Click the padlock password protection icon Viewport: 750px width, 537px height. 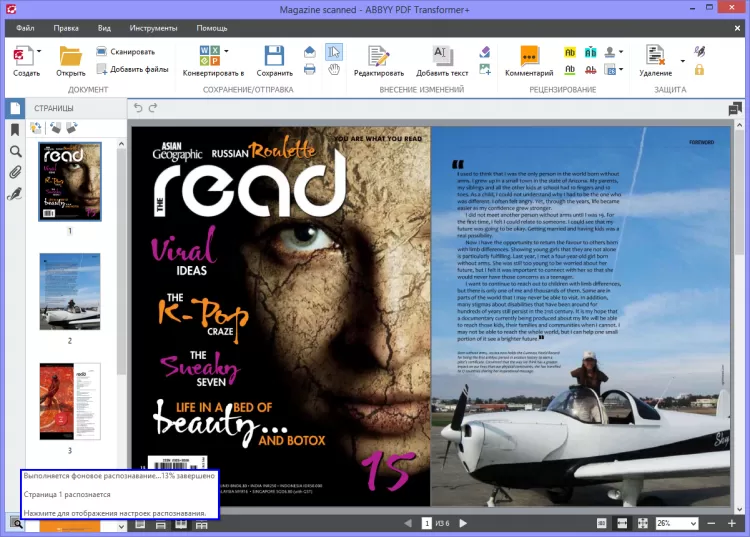(x=699, y=70)
